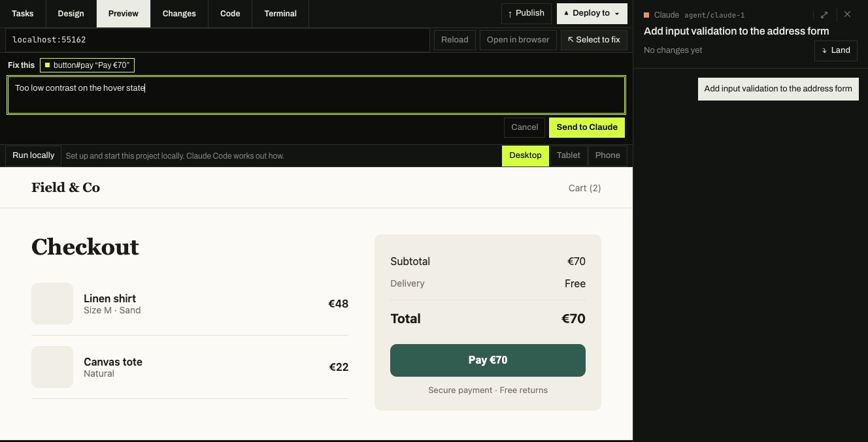The height and width of the screenshot is (442, 868).
Task: Click the validation message bubble in chat
Action: pyautogui.click(x=778, y=89)
